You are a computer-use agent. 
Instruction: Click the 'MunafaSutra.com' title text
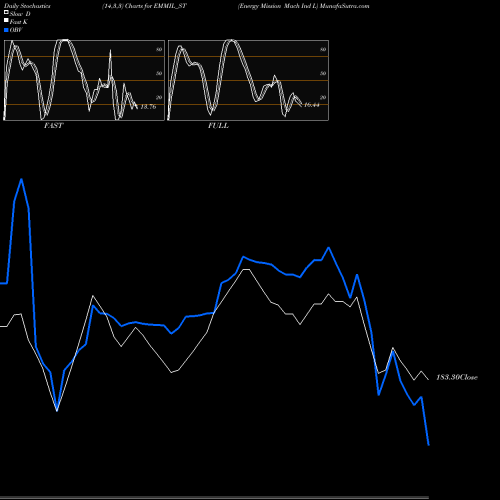tap(344, 6)
